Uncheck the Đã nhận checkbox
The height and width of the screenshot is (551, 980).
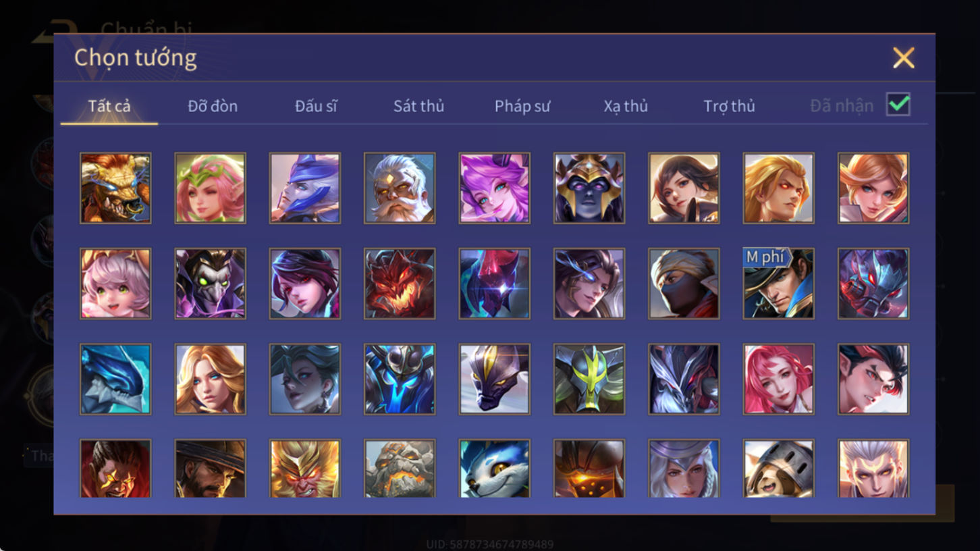[x=898, y=105]
